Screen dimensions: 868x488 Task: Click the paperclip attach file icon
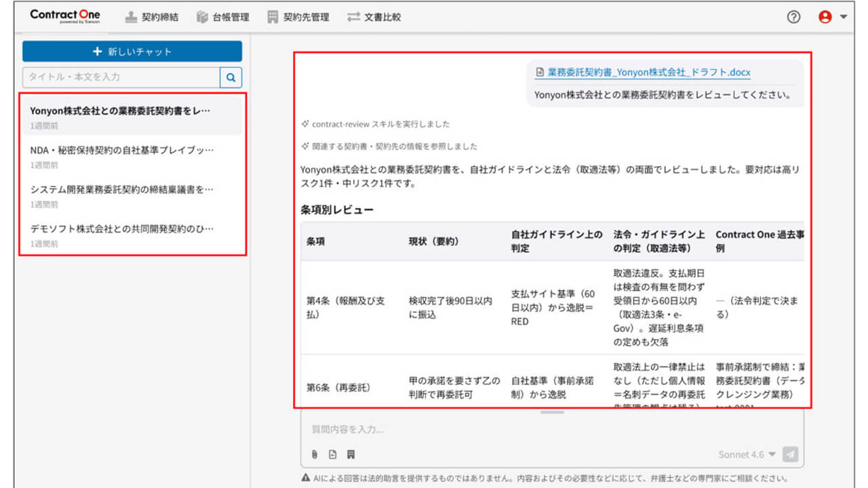pos(315,454)
